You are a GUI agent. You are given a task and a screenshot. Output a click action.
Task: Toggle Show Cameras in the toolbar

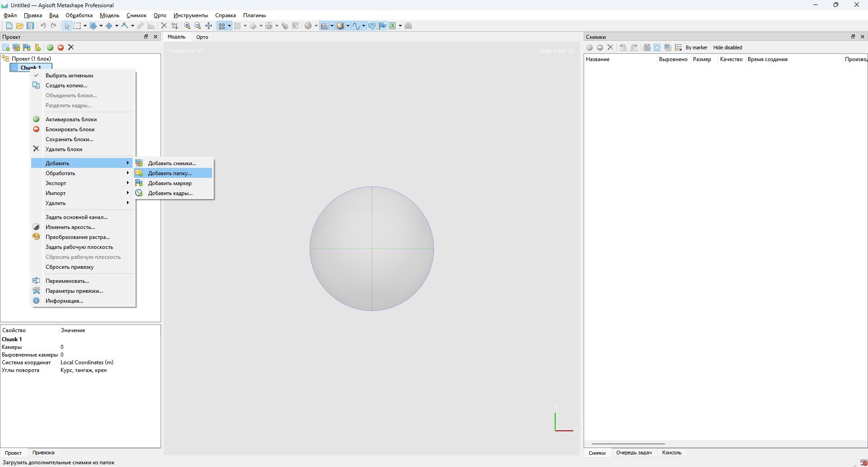[x=325, y=26]
